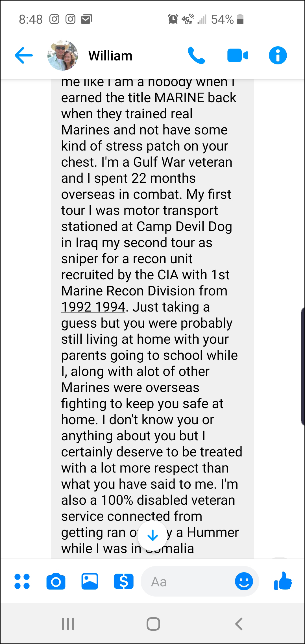
Task: Open the emoji picker in message field
Action: tap(244, 581)
